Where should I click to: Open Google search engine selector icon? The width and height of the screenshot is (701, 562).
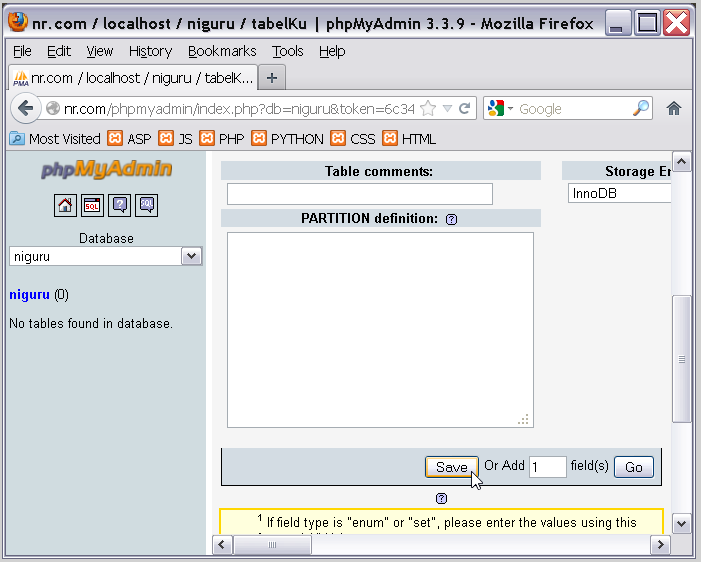click(x=500, y=109)
